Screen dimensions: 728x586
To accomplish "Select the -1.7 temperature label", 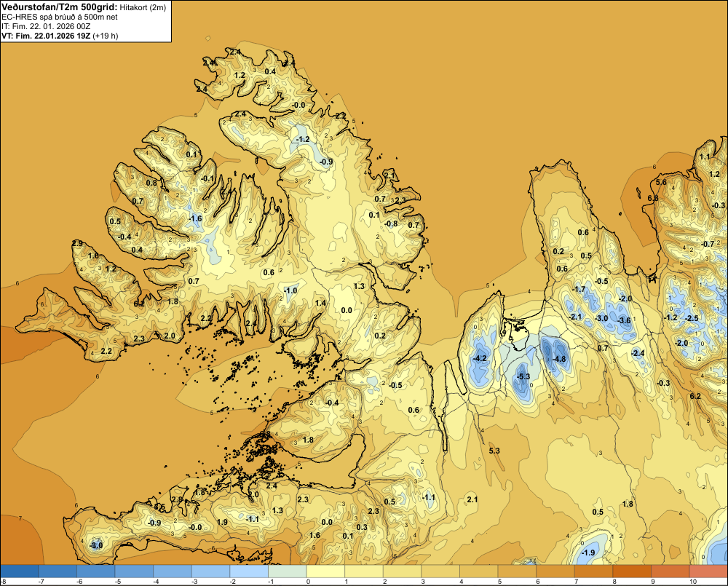I will click(579, 289).
